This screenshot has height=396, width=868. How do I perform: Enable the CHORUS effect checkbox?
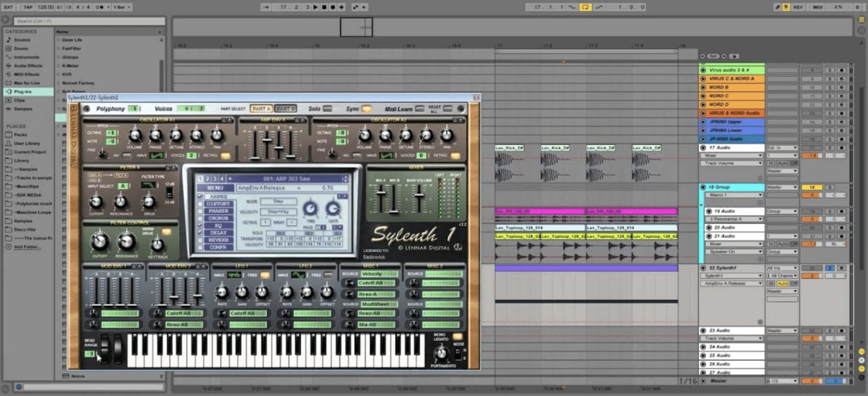[200, 218]
